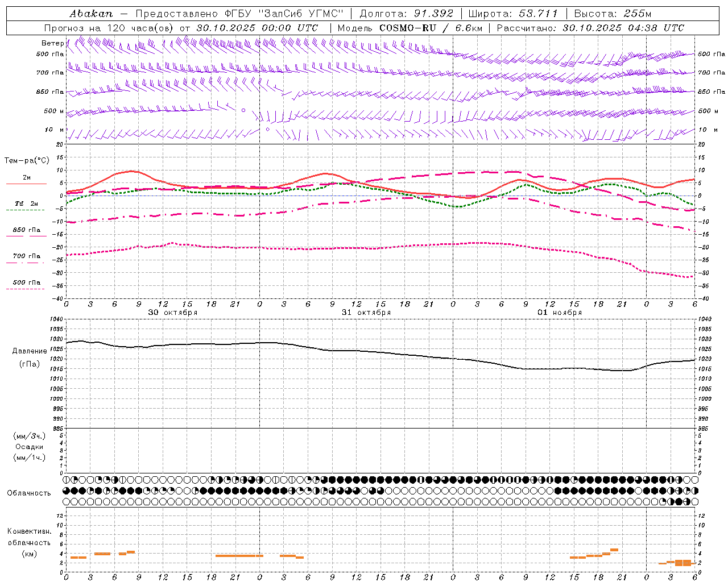
Task: Click the dashed magenta sample under legend 500 гПа
Action: click(26, 289)
